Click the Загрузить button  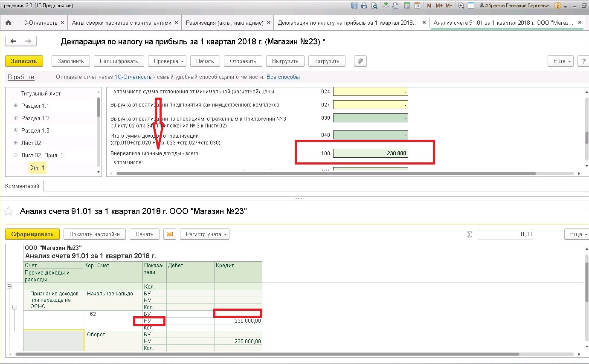click(327, 61)
